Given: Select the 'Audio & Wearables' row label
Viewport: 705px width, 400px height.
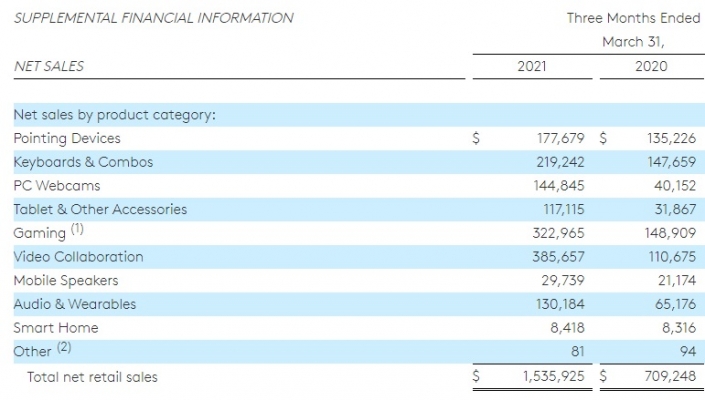Looking at the screenshot, I should (75, 304).
